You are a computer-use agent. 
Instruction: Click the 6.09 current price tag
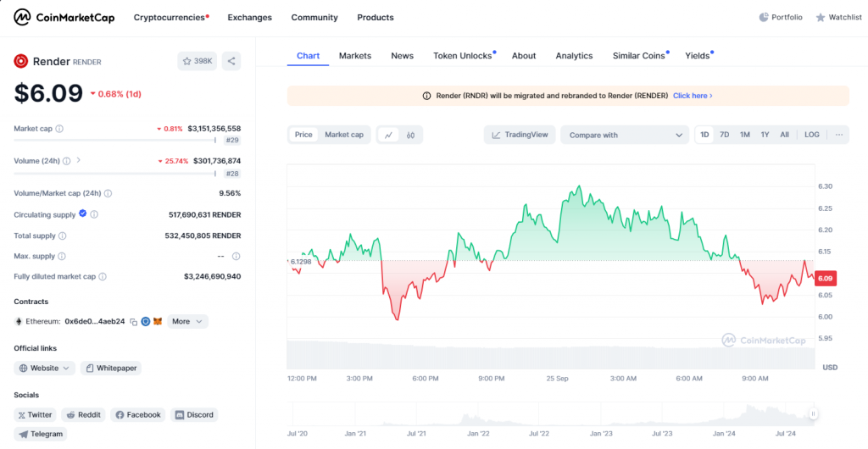(826, 279)
